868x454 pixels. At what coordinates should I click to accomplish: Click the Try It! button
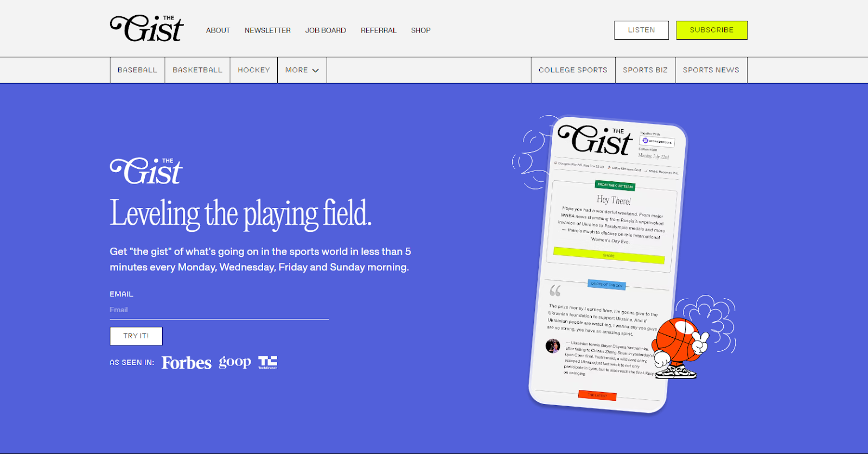(x=136, y=336)
